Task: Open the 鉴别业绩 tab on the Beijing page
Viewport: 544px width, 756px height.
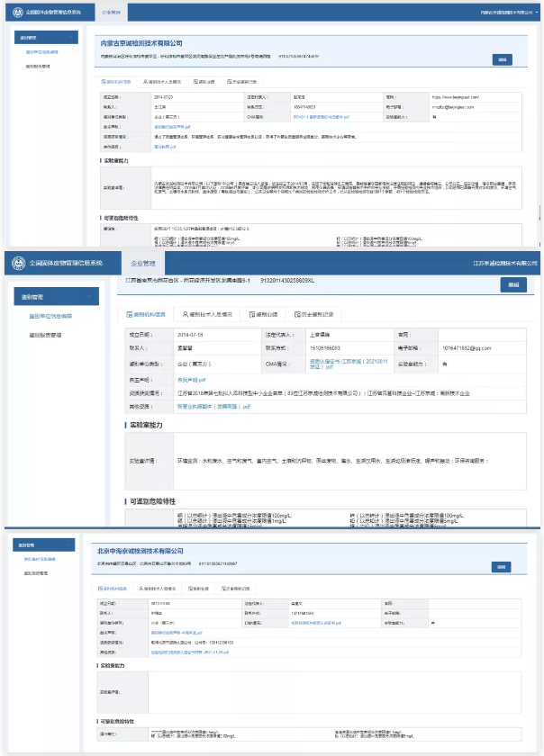Action: pos(198,589)
